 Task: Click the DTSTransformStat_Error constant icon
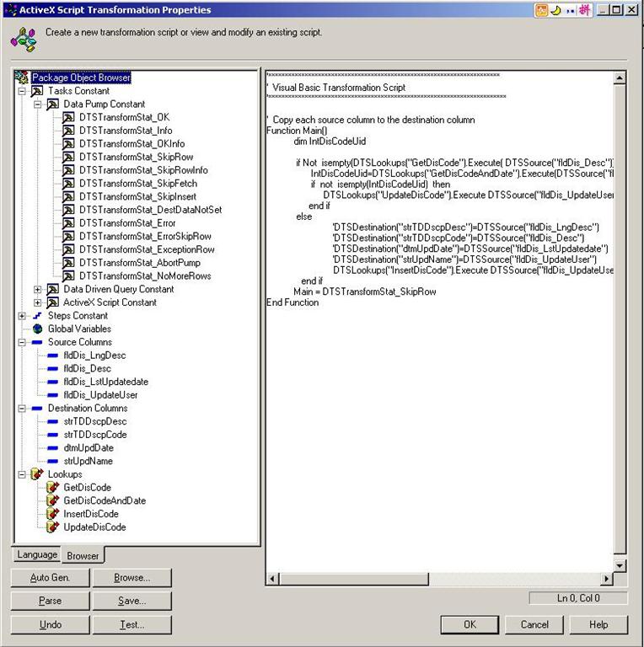coord(68,223)
